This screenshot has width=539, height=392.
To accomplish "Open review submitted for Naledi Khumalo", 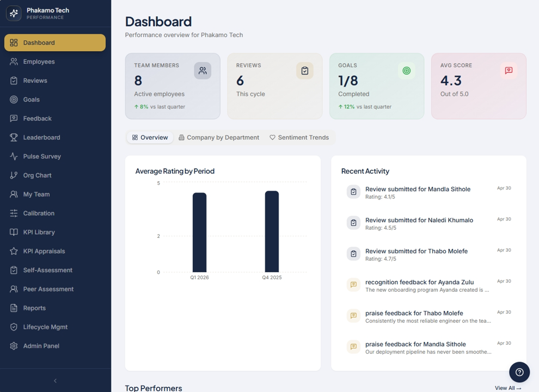I will click(428, 223).
